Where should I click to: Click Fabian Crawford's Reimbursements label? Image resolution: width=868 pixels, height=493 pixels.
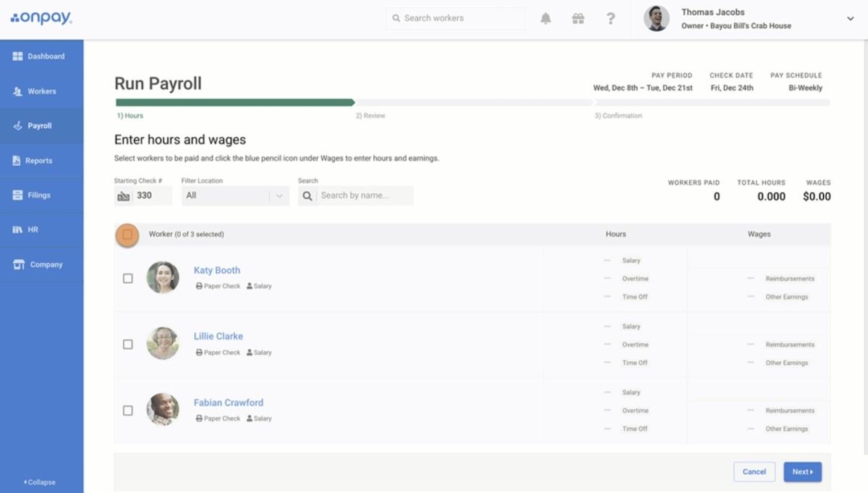790,410
